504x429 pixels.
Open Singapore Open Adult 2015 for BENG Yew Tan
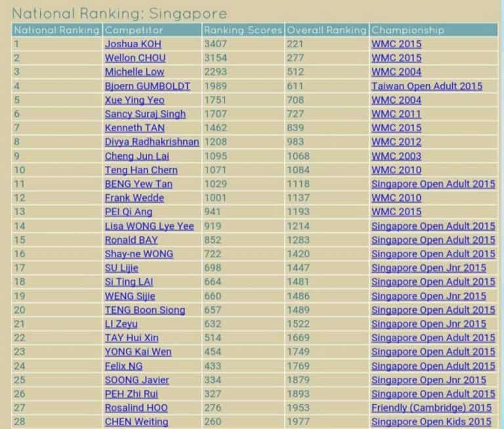[433, 184]
